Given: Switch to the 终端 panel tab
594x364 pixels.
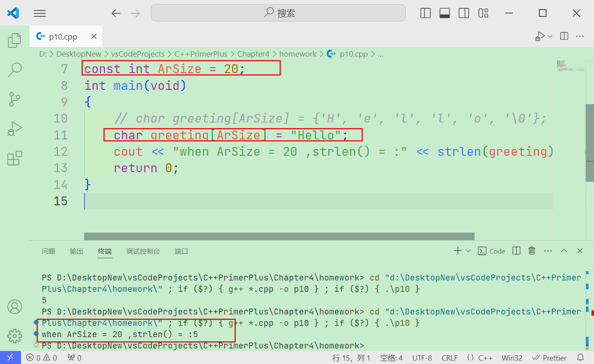Looking at the screenshot, I should (105, 251).
